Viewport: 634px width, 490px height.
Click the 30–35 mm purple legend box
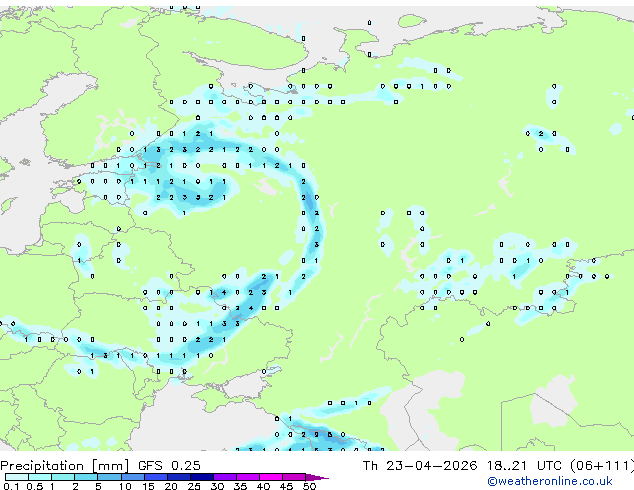[x=225, y=477]
